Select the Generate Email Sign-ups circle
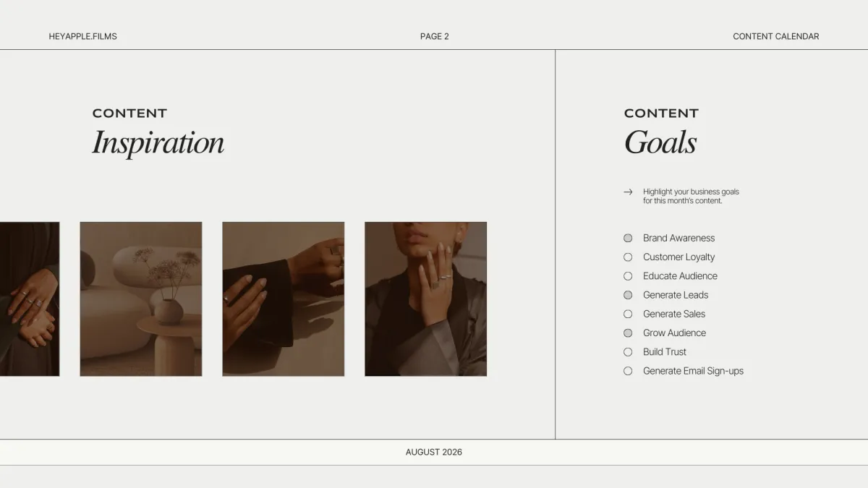The width and height of the screenshot is (868, 488). coord(628,371)
